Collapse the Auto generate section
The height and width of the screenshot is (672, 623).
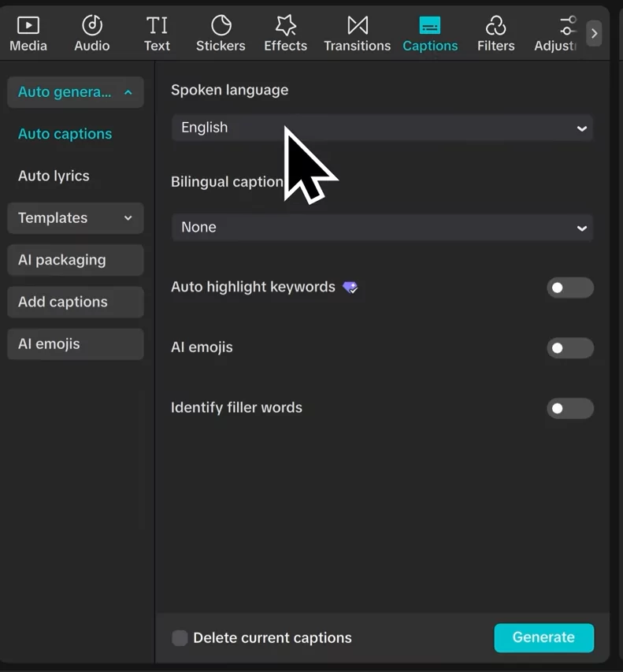(76, 92)
